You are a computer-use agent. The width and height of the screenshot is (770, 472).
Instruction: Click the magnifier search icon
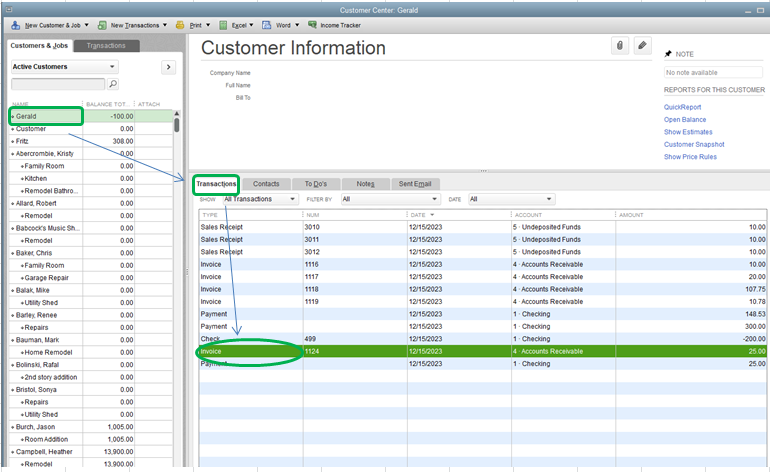click(113, 84)
